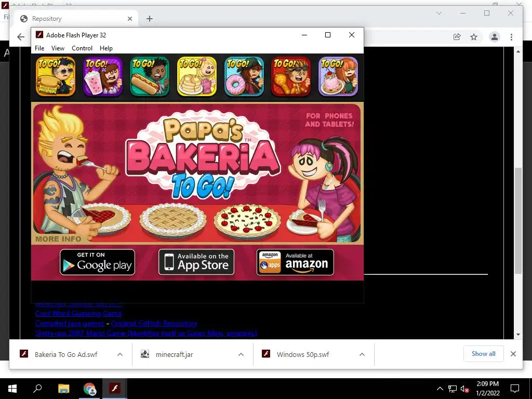
Task: Open the cupcake To Go! game icon
Action: (338, 76)
